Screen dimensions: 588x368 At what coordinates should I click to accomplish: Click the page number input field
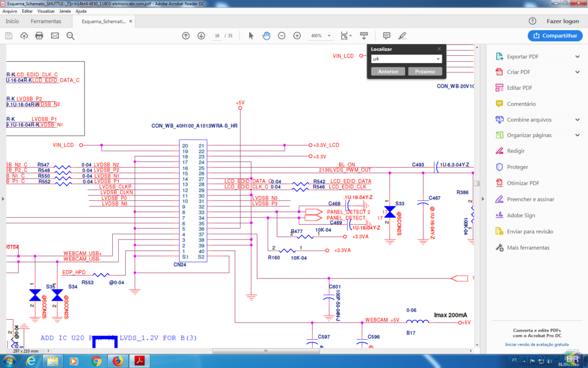[217, 36]
